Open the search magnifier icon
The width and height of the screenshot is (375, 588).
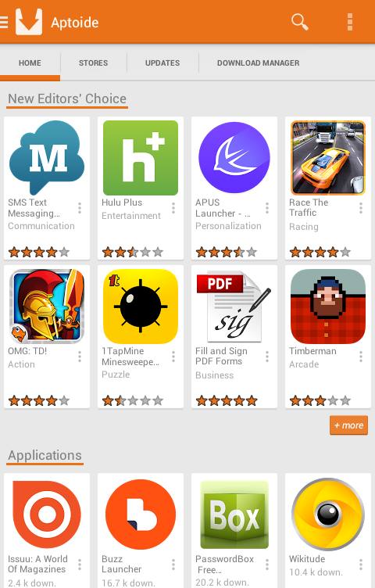(300, 22)
